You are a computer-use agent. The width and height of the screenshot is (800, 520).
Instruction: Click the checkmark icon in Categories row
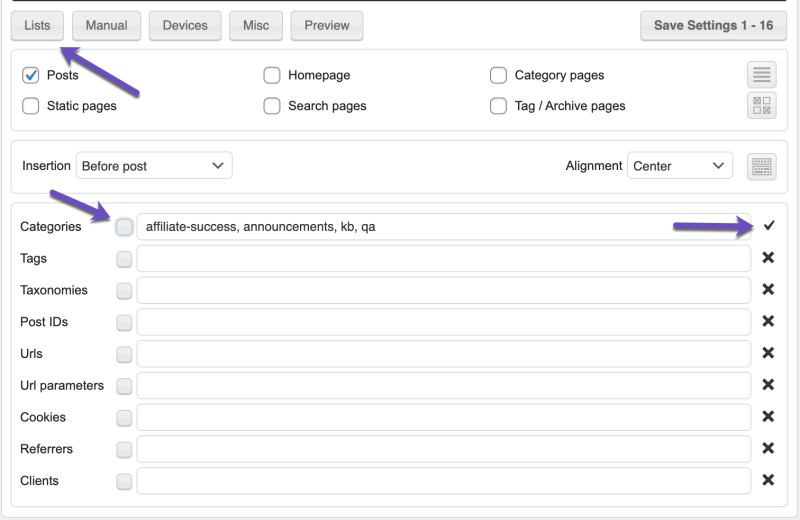pos(768,226)
